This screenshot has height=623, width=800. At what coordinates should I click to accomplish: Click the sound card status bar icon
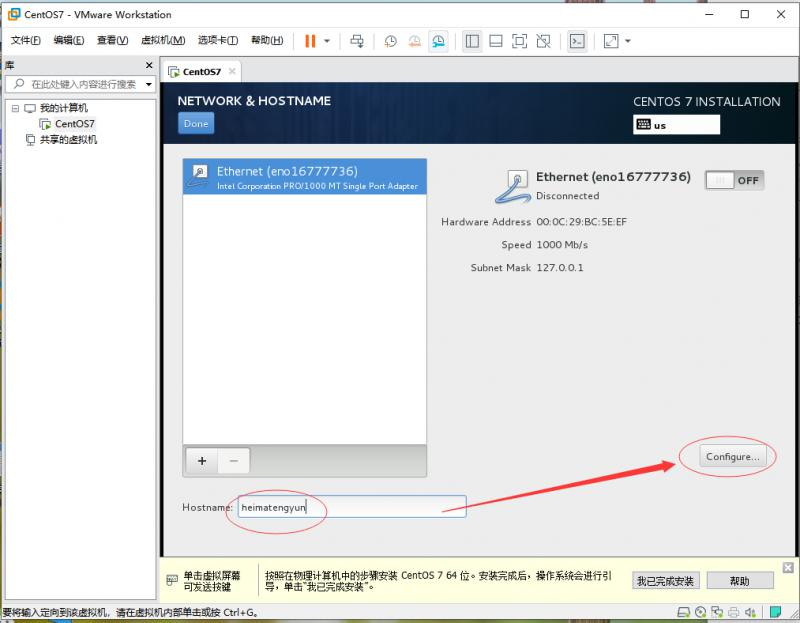750,612
